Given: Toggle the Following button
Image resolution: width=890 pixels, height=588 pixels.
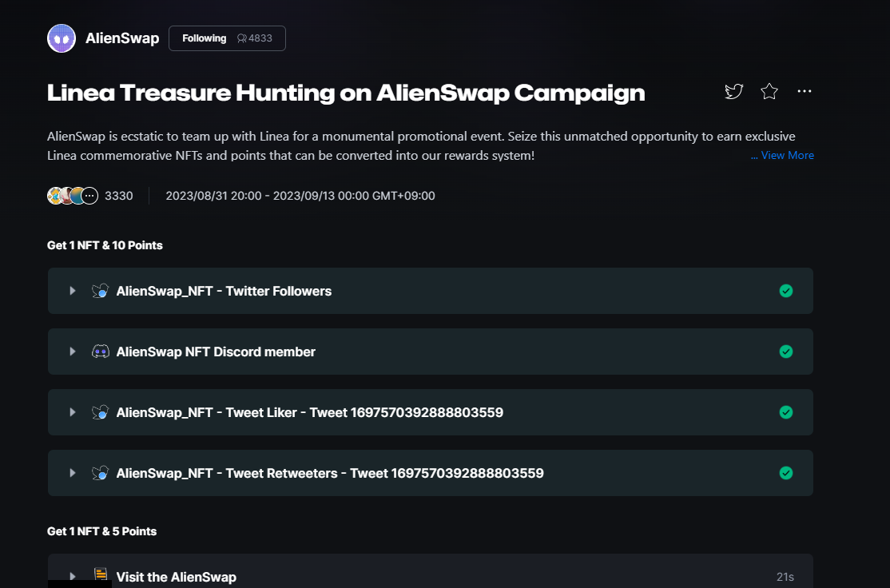Looking at the screenshot, I should pyautogui.click(x=227, y=38).
